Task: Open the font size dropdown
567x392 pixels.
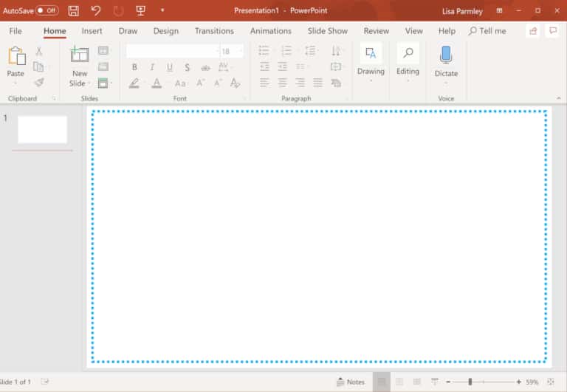Action: point(240,52)
